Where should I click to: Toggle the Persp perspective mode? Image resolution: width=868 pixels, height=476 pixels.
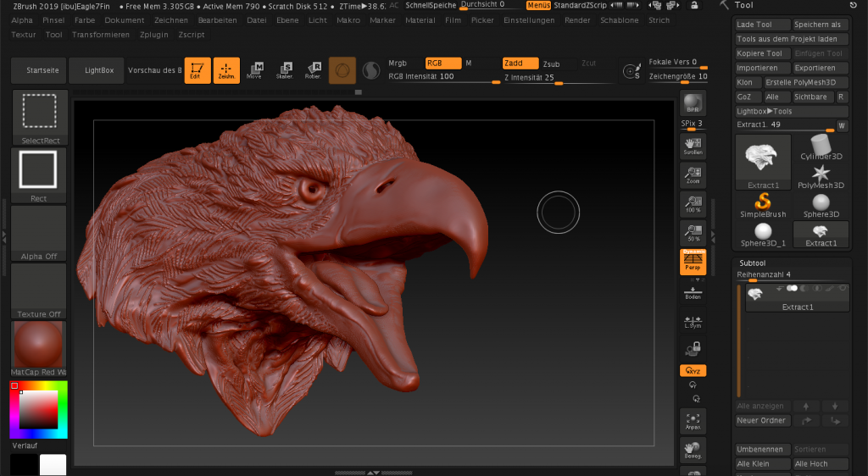pos(693,263)
